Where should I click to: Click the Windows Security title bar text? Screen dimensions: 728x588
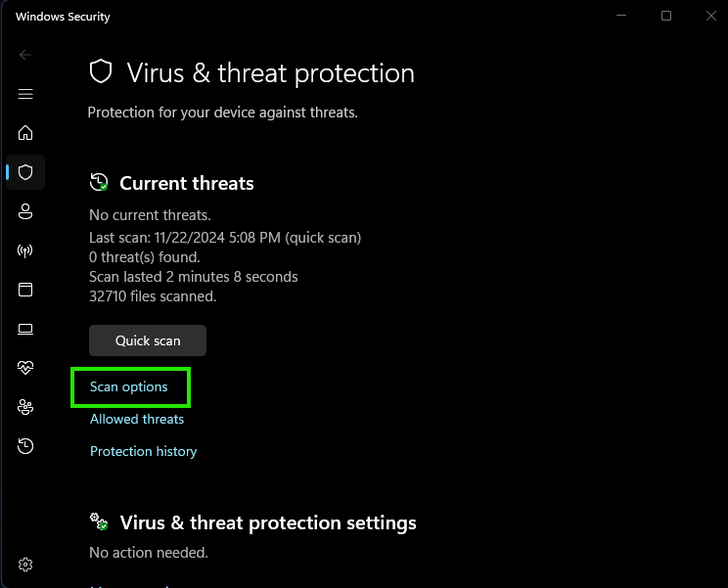click(63, 17)
